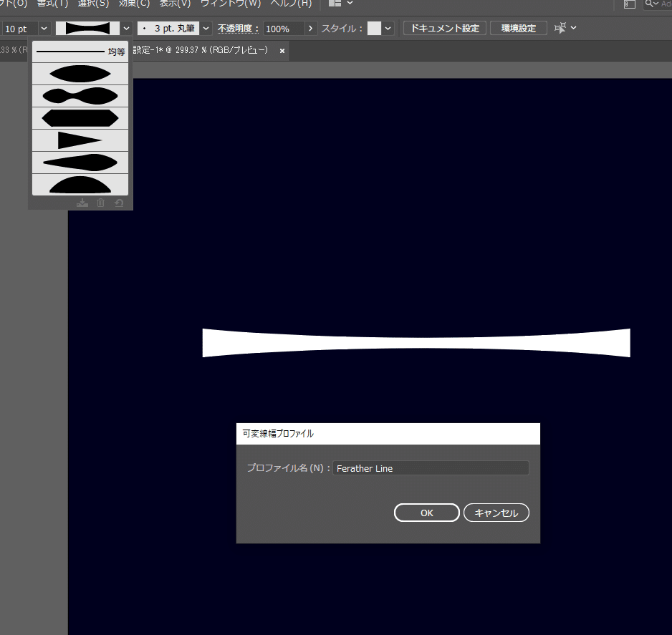Image resolution: width=672 pixels, height=635 pixels.
Task: Click the save-to-profiles icon
Action: [x=82, y=203]
